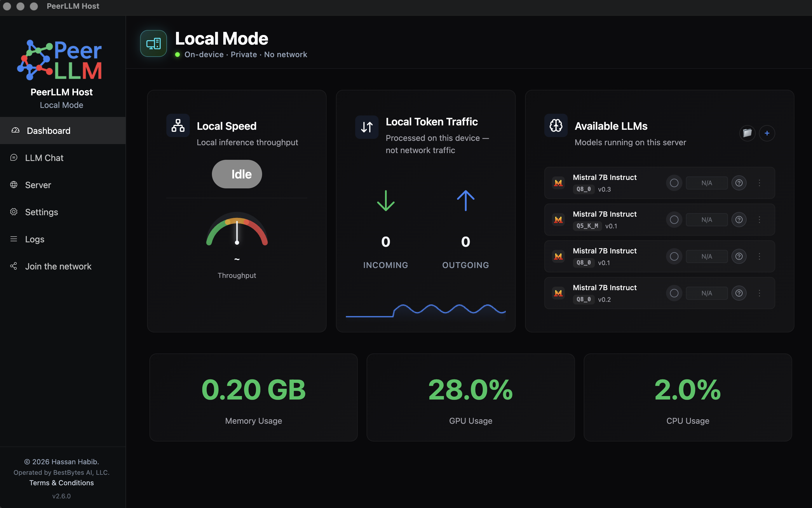Open help for Mistral 7B Instruct Q8_0 v0.1
Image resolution: width=812 pixels, height=508 pixels.
pos(739,256)
